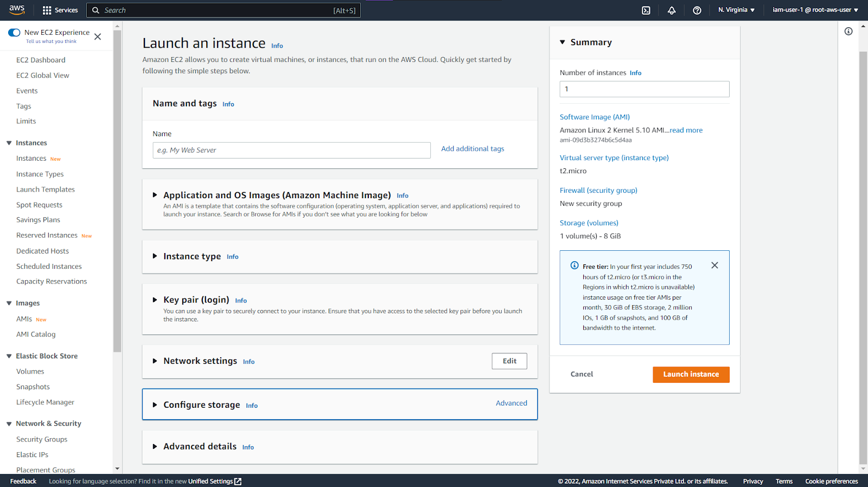Open the CloudShell icon in top bar
The height and width of the screenshot is (487, 868).
[x=646, y=10]
